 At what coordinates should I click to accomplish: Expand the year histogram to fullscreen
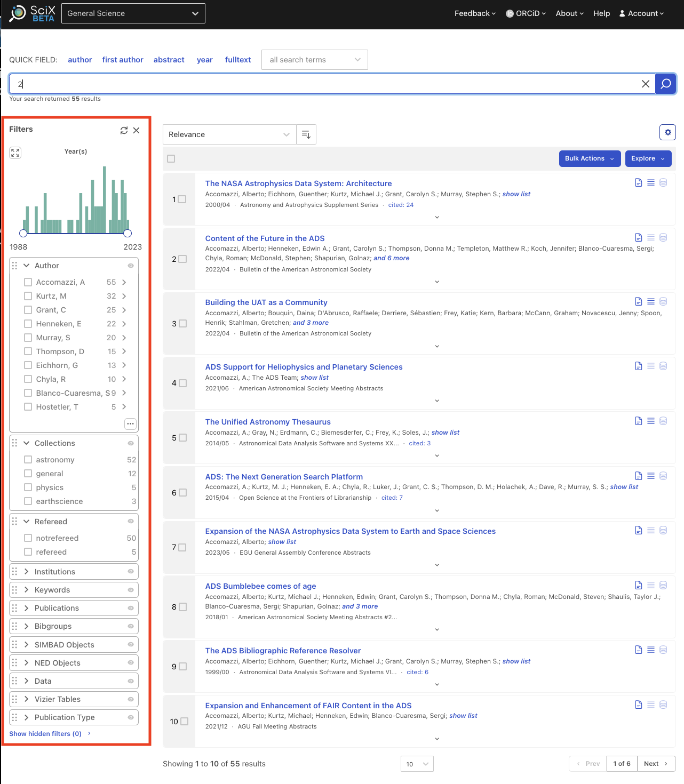(15, 153)
